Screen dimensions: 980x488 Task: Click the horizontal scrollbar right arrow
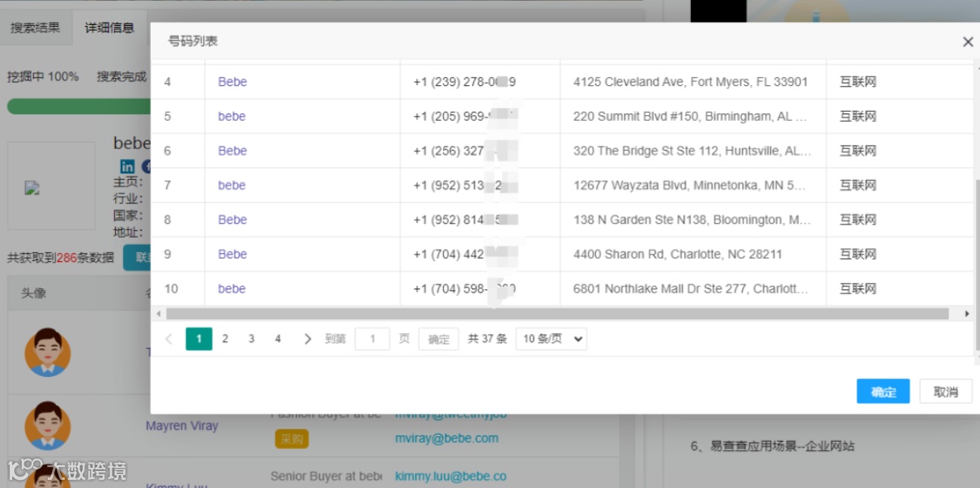coord(966,314)
